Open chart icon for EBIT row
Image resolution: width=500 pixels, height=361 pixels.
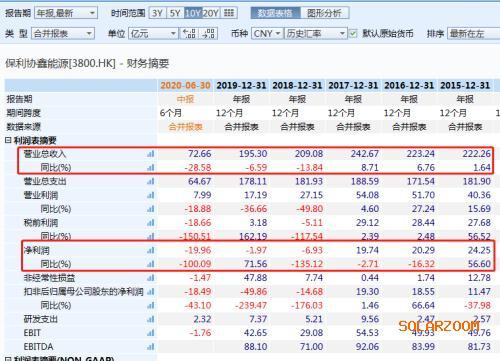click(x=151, y=333)
